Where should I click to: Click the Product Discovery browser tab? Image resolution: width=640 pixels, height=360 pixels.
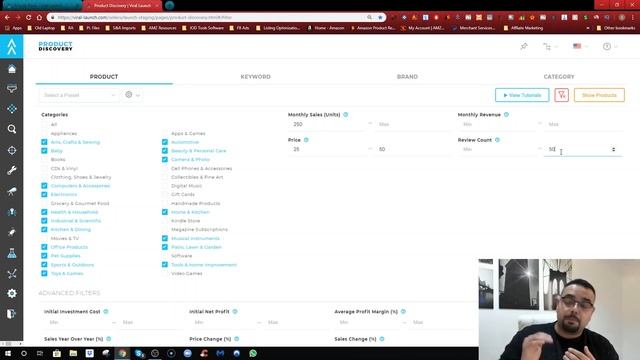point(122,6)
